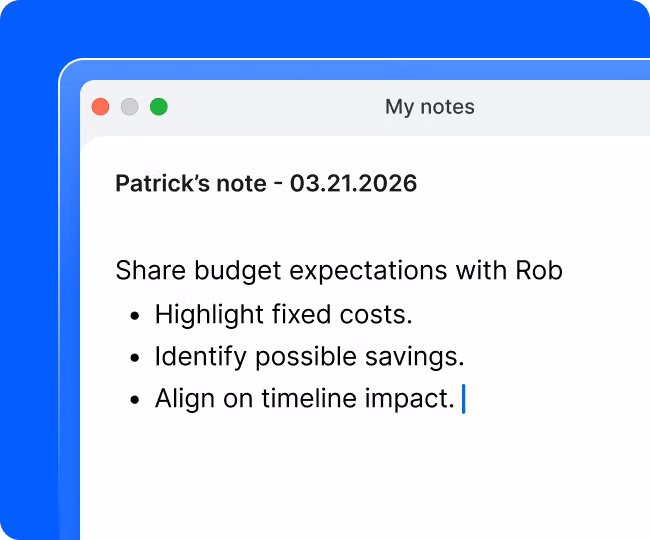Click the green full-screen window button
650x540 pixels.
point(159,107)
